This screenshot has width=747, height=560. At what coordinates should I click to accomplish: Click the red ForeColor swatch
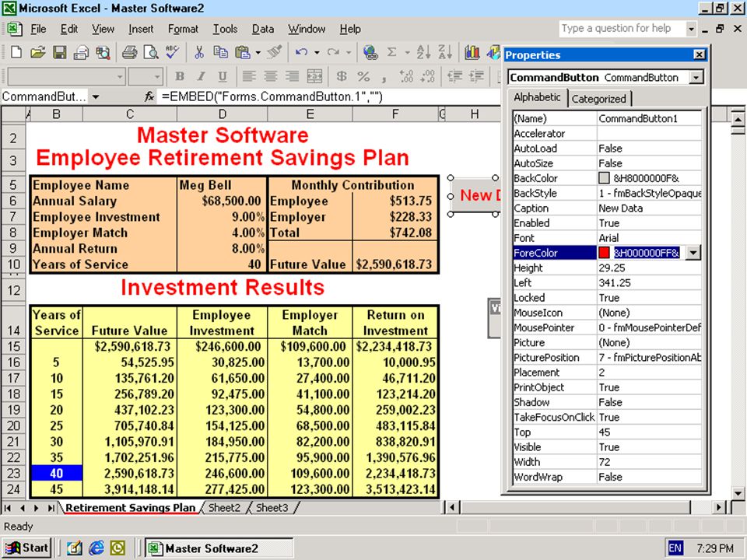pos(604,253)
